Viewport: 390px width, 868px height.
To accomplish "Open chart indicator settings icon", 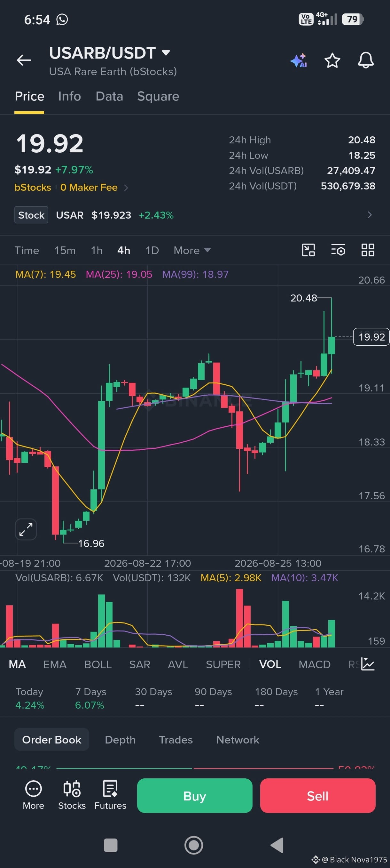I will (338, 250).
